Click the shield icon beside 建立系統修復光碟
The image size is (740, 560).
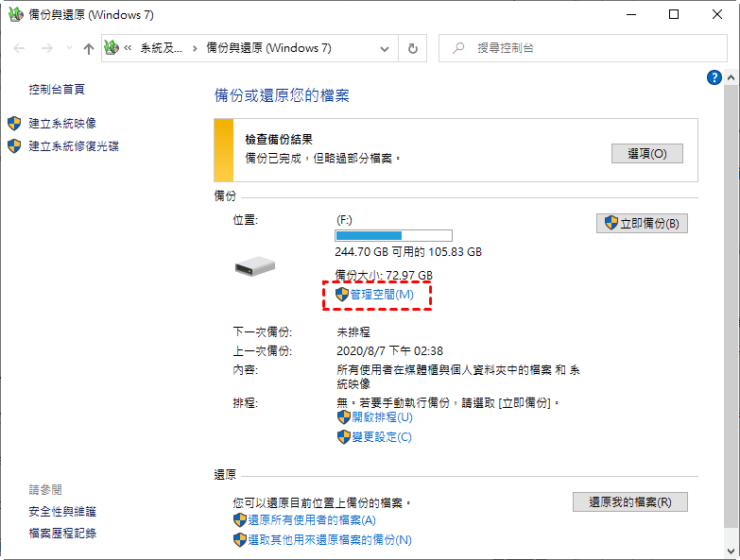(x=14, y=146)
